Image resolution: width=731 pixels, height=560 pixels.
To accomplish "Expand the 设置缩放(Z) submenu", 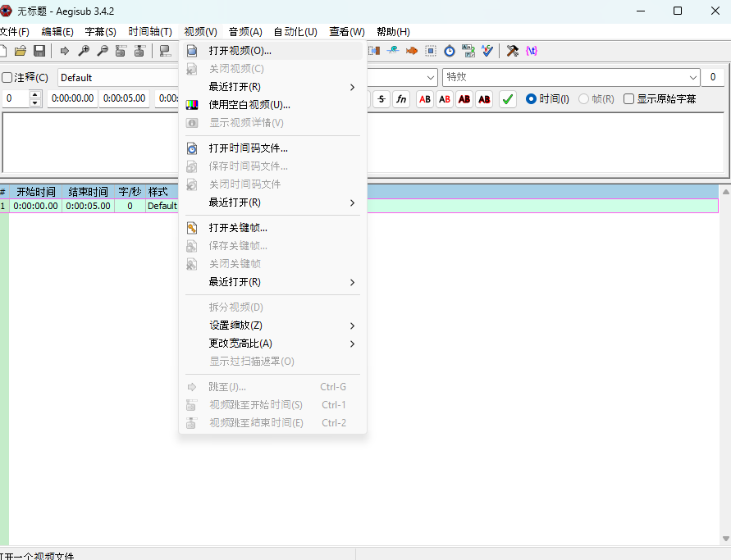I will coord(271,326).
